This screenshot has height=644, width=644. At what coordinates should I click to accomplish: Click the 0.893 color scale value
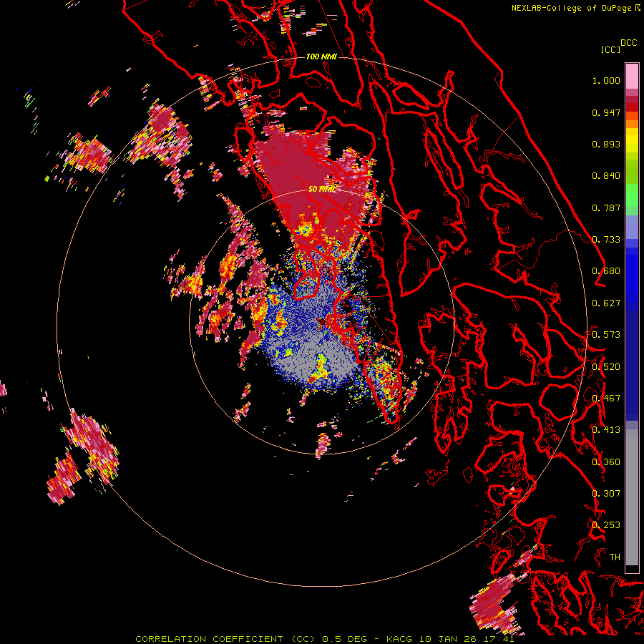point(606,144)
